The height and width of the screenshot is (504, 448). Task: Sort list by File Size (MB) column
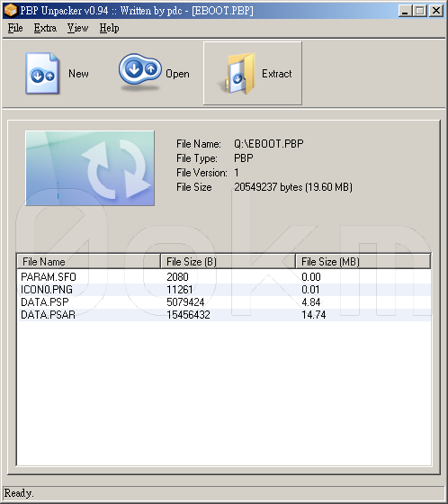click(363, 262)
